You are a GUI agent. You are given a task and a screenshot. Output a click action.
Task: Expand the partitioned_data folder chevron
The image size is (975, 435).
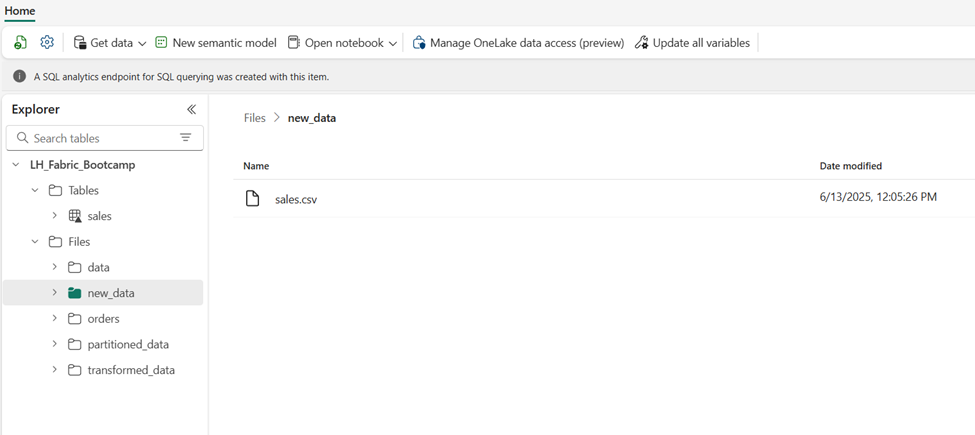click(x=55, y=344)
